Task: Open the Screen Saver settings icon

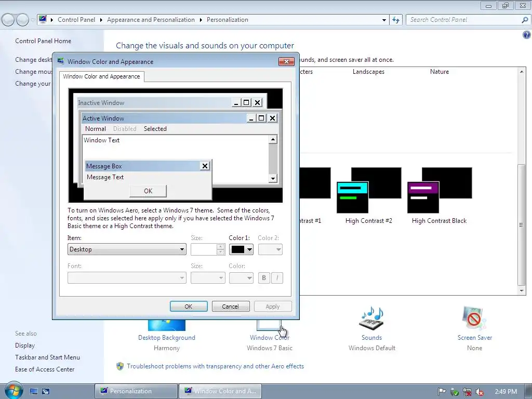Action: click(474, 318)
